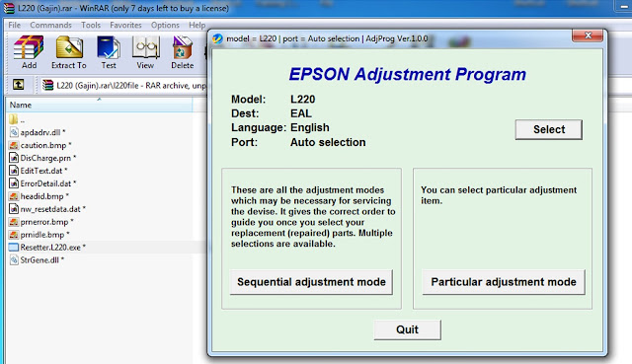Click the Select button in Adjustment Program
The height and width of the screenshot is (364, 632).
[549, 129]
